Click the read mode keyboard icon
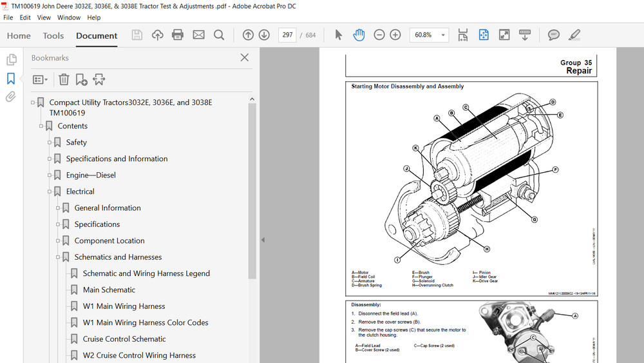644x363 pixels. click(524, 35)
